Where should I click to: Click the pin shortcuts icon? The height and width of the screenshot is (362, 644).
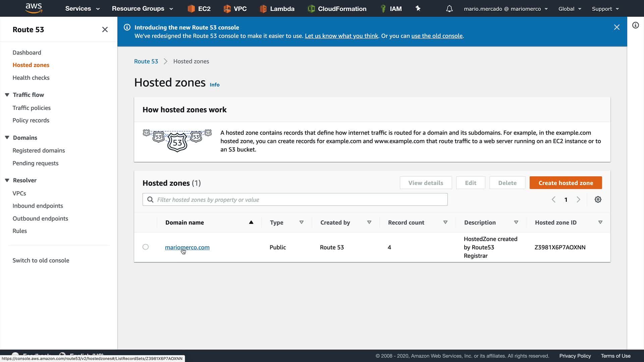click(x=418, y=8)
